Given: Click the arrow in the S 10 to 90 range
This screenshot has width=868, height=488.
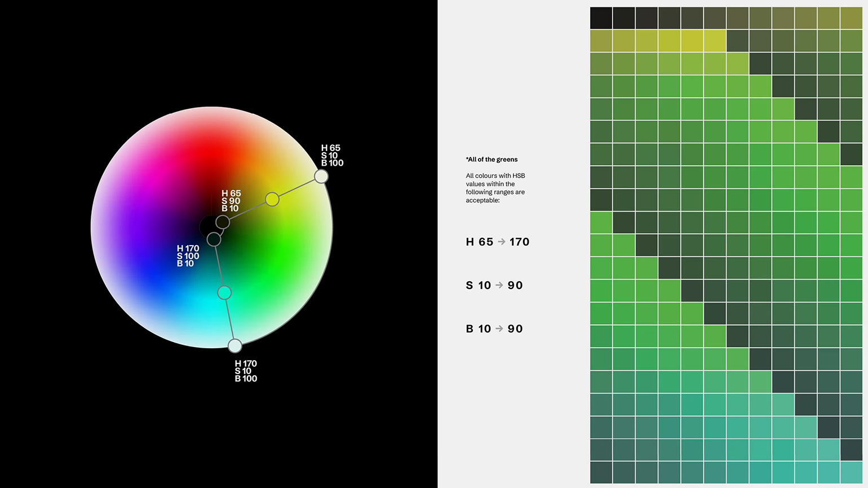Looking at the screenshot, I should click(x=499, y=285).
